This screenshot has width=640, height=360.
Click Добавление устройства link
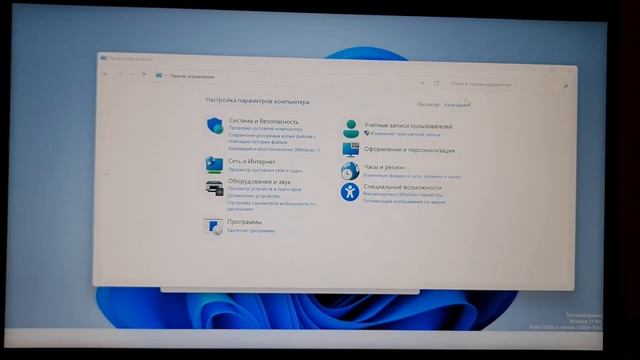[253, 196]
